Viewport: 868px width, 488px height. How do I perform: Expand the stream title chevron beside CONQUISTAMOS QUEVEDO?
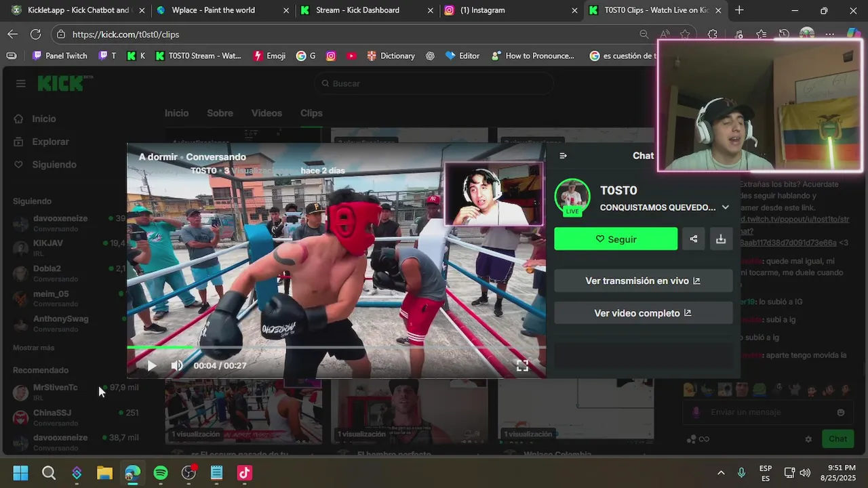tap(725, 207)
